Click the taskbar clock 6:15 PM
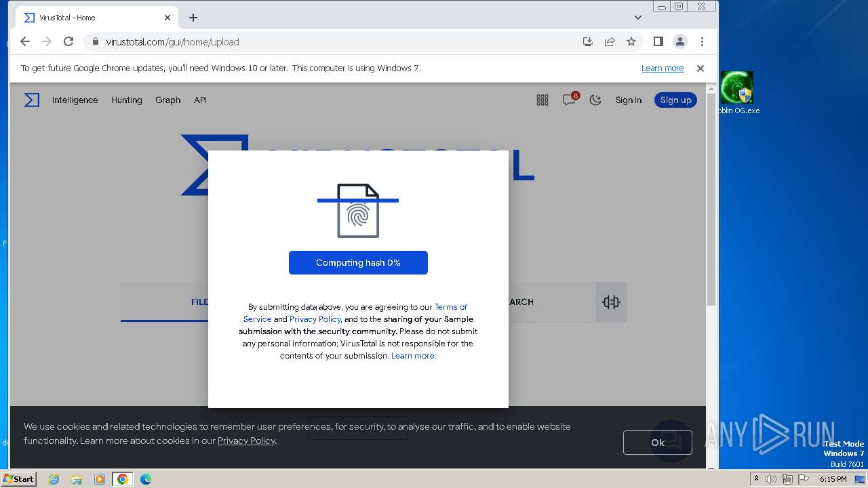 [833, 479]
